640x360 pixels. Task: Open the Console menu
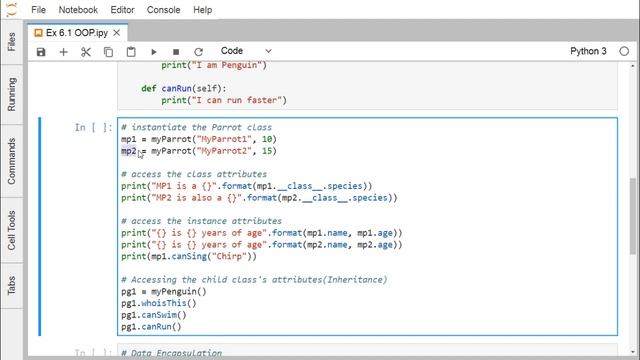(163, 10)
